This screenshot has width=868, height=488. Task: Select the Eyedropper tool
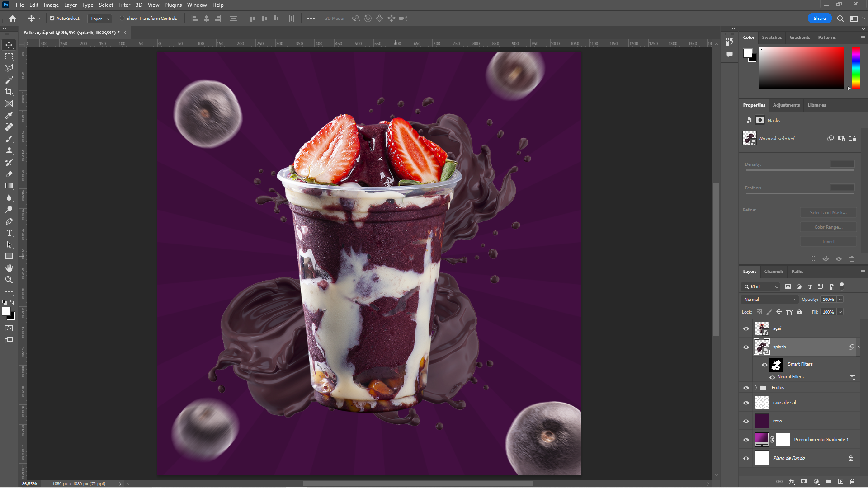(9, 114)
